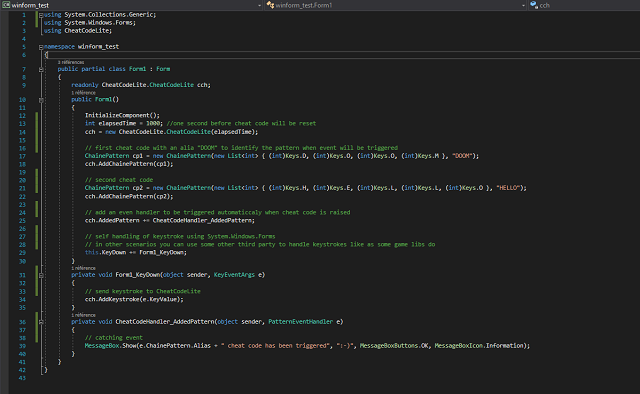Collapse the using directives block on line 1
Screen dimensions: 640x394
[41, 15]
